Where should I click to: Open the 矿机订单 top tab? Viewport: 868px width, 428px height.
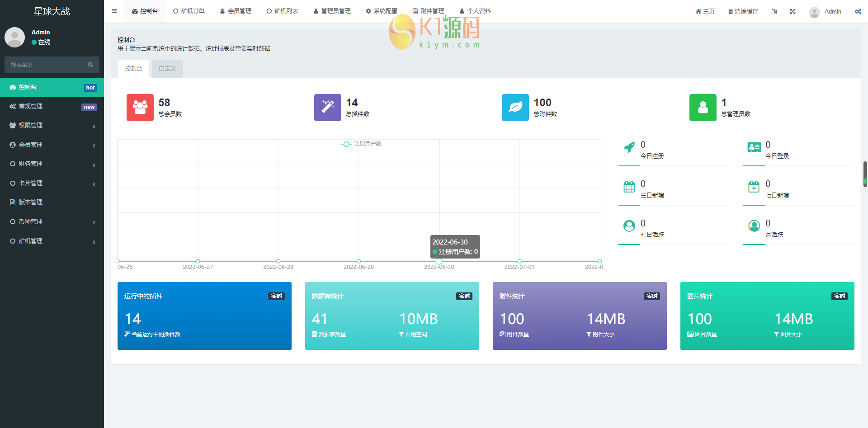(x=189, y=11)
